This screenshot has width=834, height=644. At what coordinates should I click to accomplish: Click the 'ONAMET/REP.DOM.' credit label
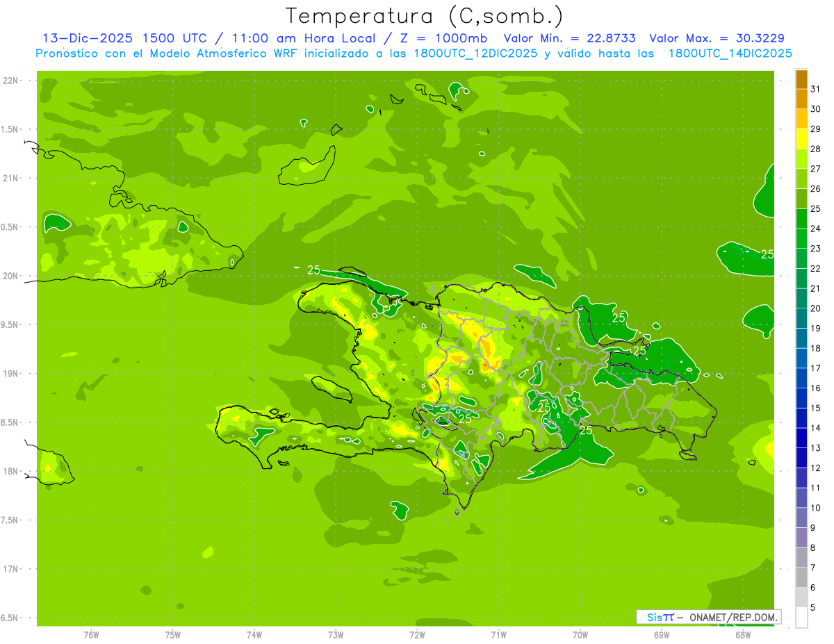pyautogui.click(x=733, y=617)
